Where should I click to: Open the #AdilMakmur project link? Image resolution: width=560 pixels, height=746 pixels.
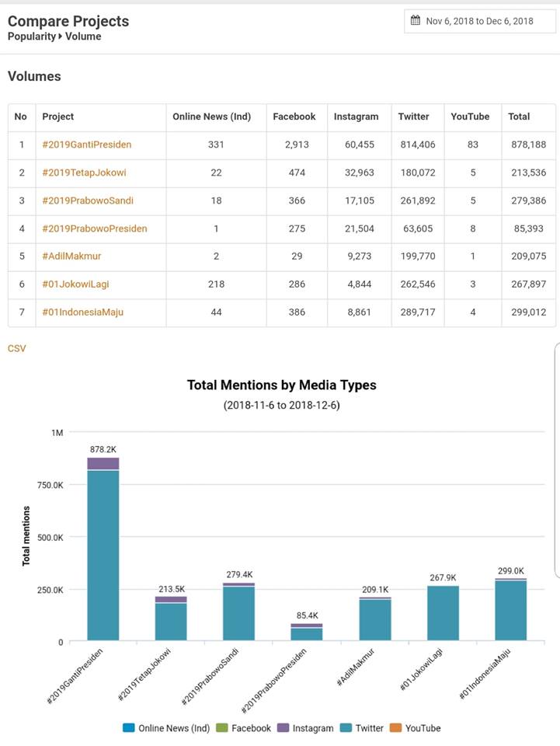click(71, 256)
